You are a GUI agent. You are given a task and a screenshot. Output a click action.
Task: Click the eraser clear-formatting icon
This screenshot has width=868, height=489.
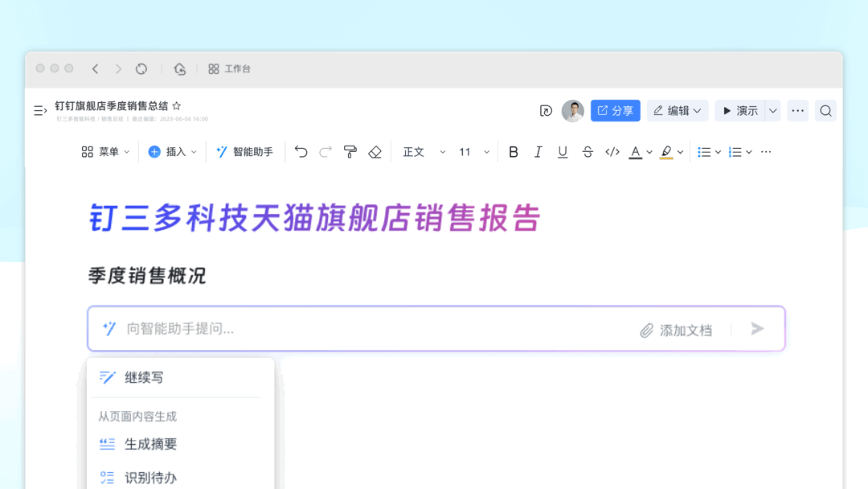(375, 152)
